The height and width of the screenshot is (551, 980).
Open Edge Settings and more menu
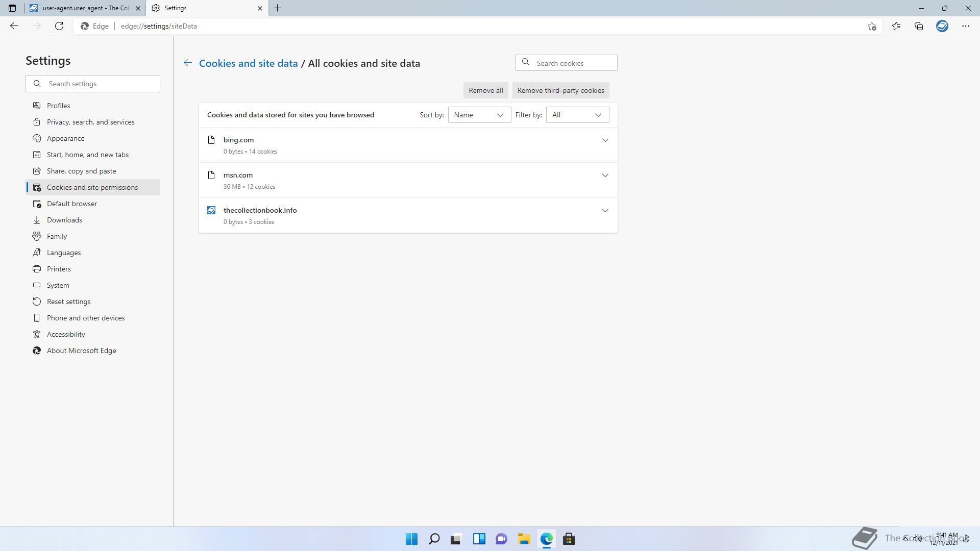[x=966, y=26]
